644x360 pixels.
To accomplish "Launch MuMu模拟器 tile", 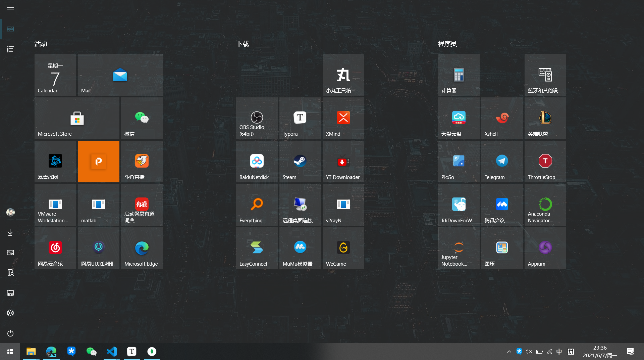I will coord(300,248).
